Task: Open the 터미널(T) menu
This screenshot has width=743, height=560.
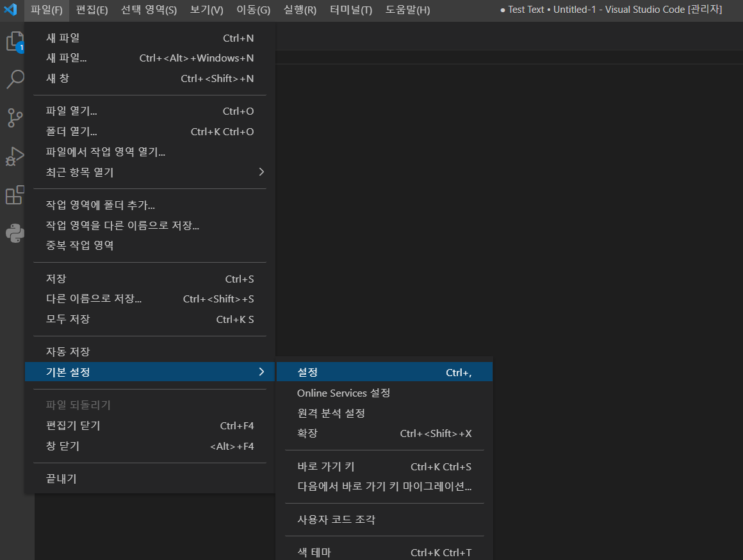Action: (351, 10)
